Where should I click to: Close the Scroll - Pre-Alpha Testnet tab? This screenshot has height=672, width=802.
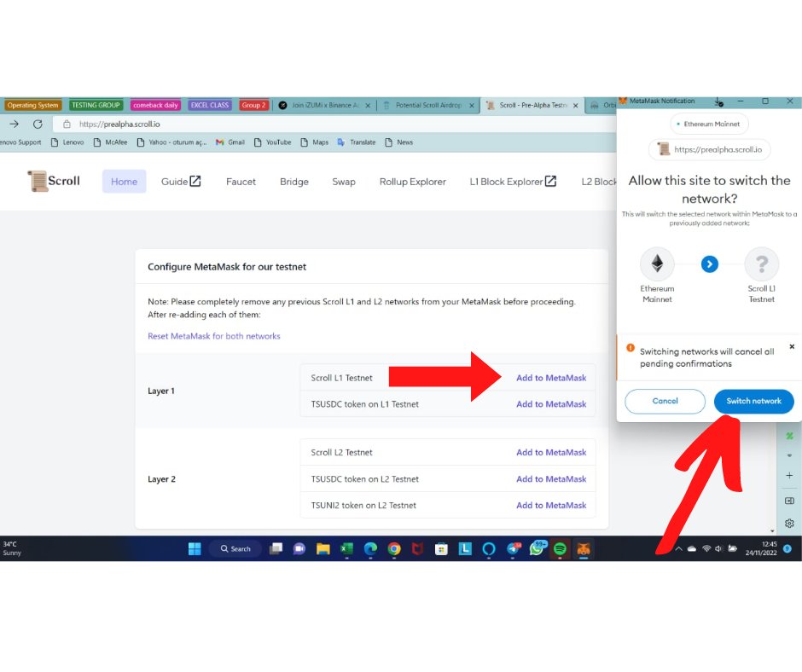575,106
